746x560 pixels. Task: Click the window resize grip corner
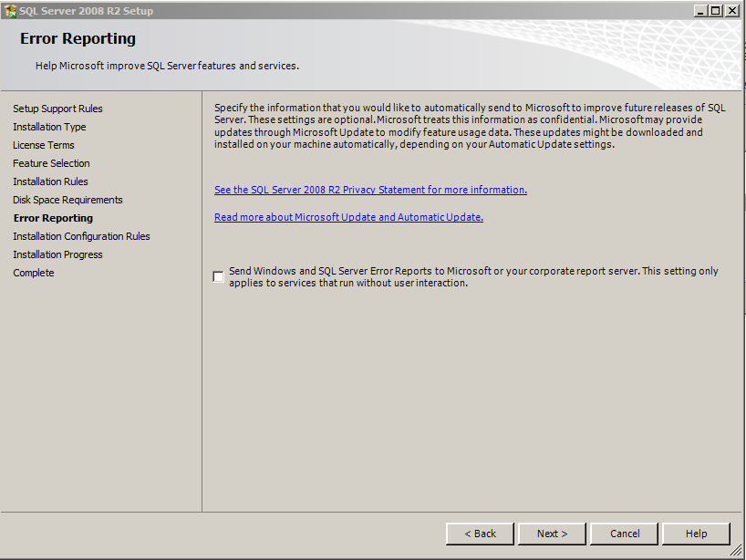click(737, 551)
